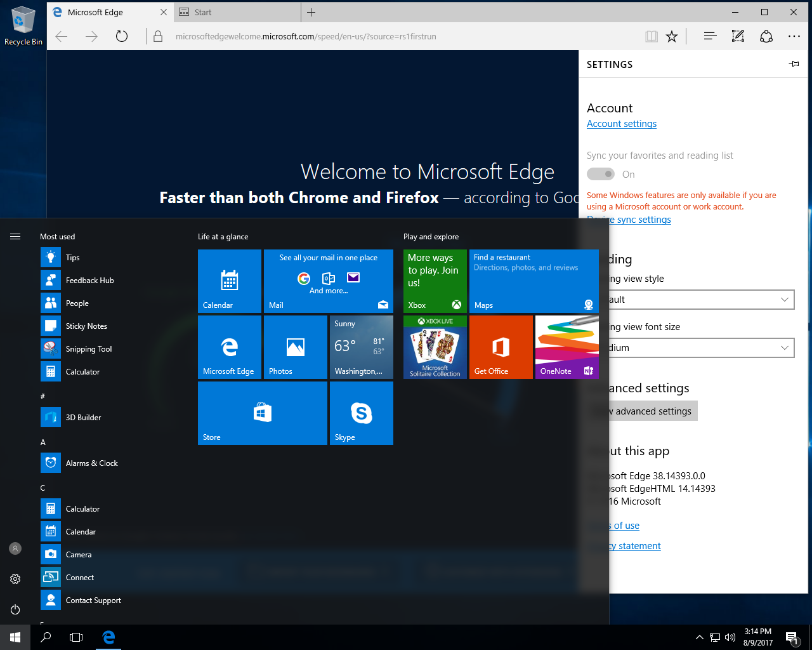Open a new tab with plus button
This screenshot has height=650, width=812.
(311, 12)
